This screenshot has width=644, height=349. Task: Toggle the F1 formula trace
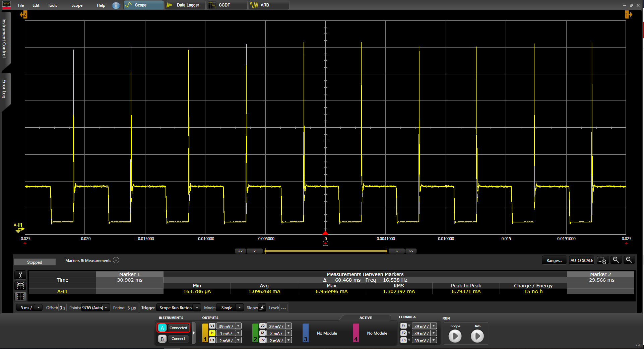pyautogui.click(x=403, y=326)
